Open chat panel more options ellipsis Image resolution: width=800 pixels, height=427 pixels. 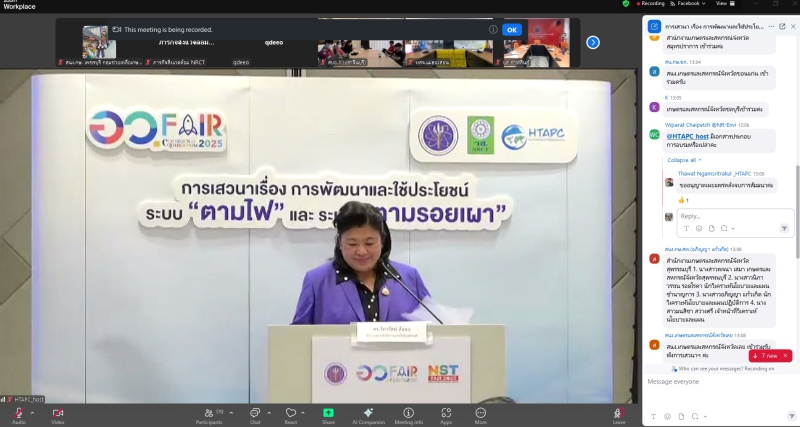coord(771,27)
